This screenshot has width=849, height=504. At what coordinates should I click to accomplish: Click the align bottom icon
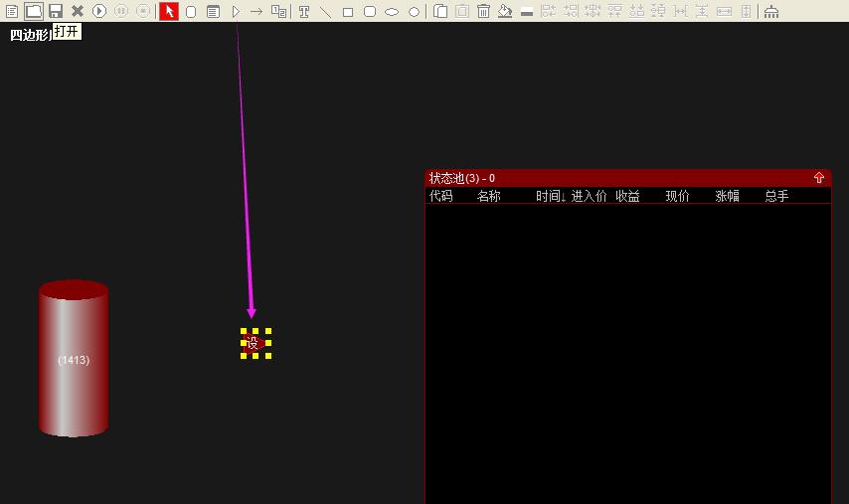tap(636, 11)
